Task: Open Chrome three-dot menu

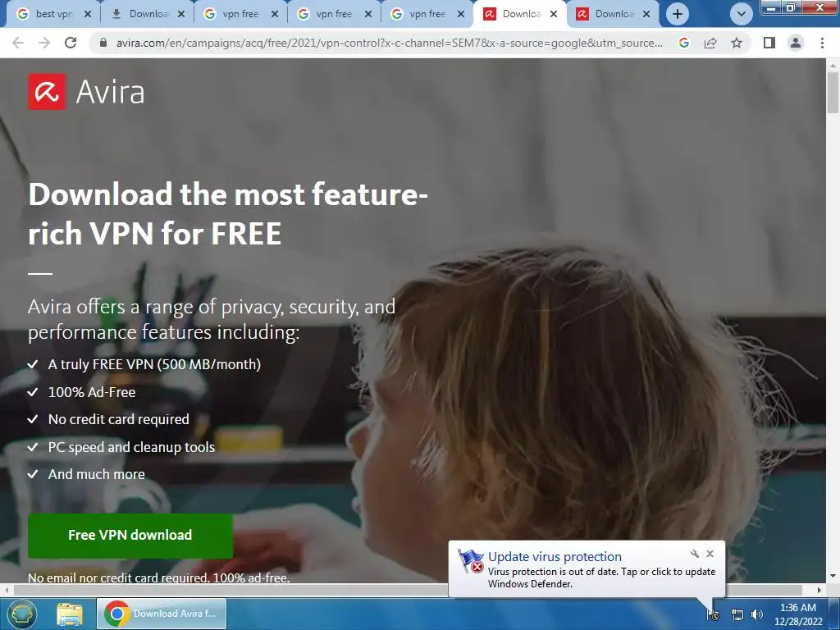Action: pyautogui.click(x=822, y=43)
